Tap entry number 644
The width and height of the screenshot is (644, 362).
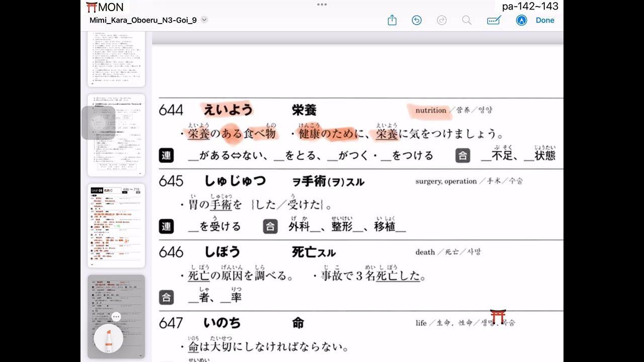tap(171, 110)
